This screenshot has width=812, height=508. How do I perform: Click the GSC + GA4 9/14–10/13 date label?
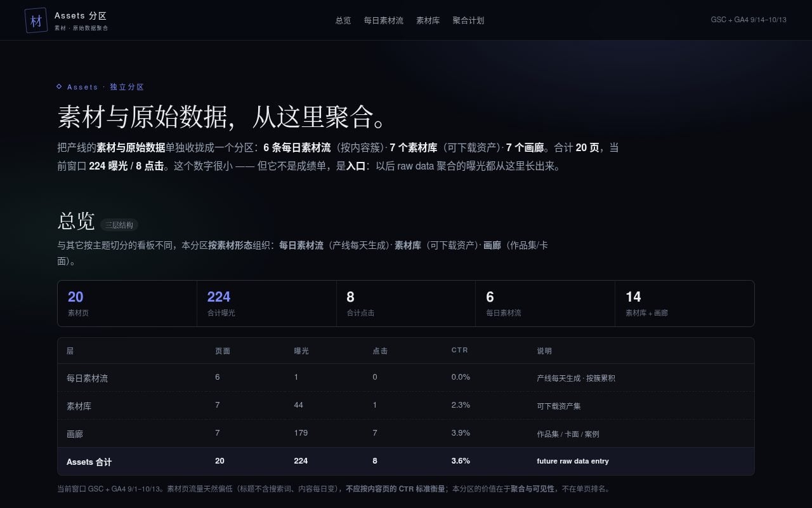749,20
